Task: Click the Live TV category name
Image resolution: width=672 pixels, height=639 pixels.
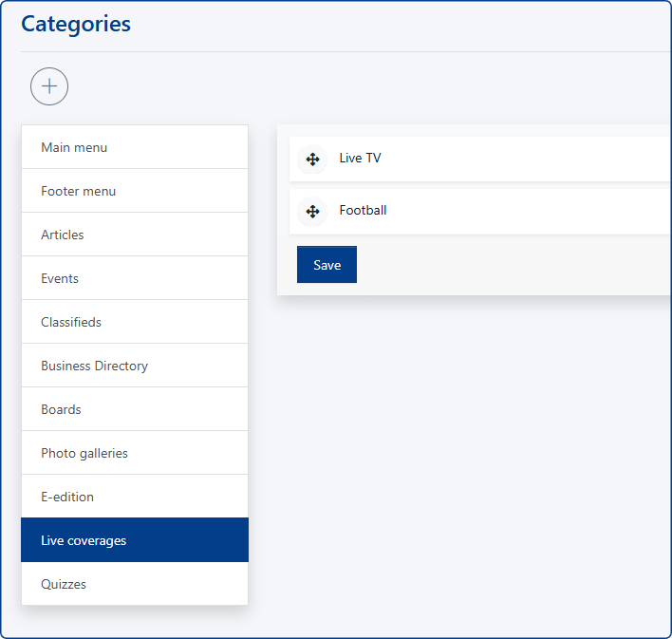Action: click(360, 159)
